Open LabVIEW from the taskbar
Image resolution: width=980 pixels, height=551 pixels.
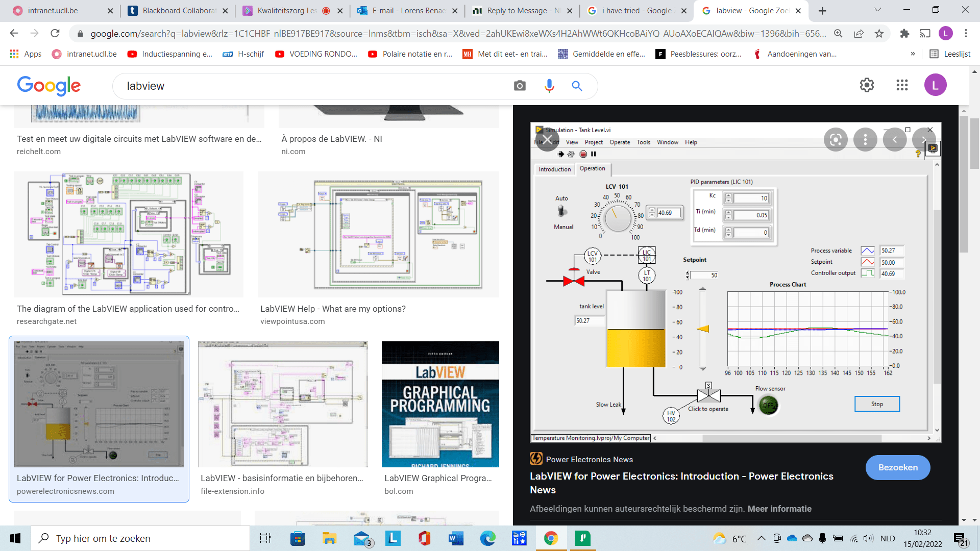point(393,538)
